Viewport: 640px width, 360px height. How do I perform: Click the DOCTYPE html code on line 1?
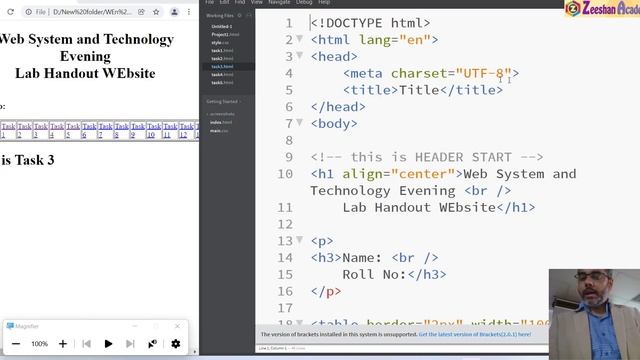click(370, 23)
